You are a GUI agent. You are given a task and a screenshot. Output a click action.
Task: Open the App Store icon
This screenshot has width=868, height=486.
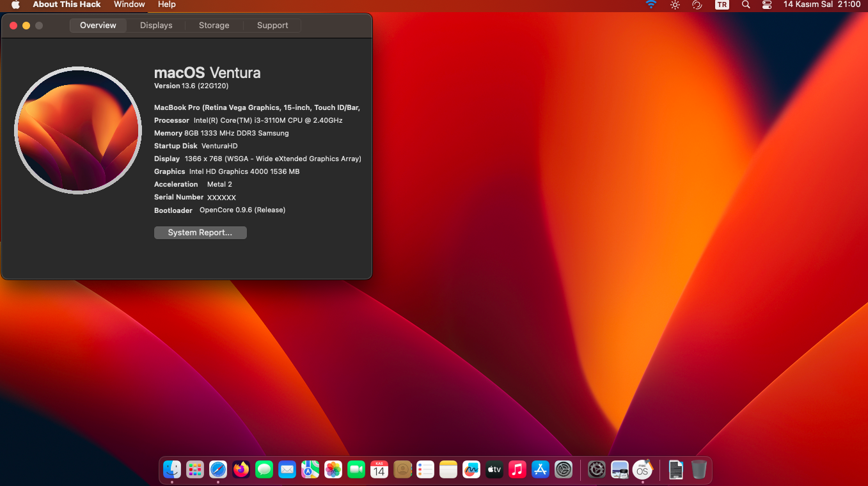pos(541,469)
